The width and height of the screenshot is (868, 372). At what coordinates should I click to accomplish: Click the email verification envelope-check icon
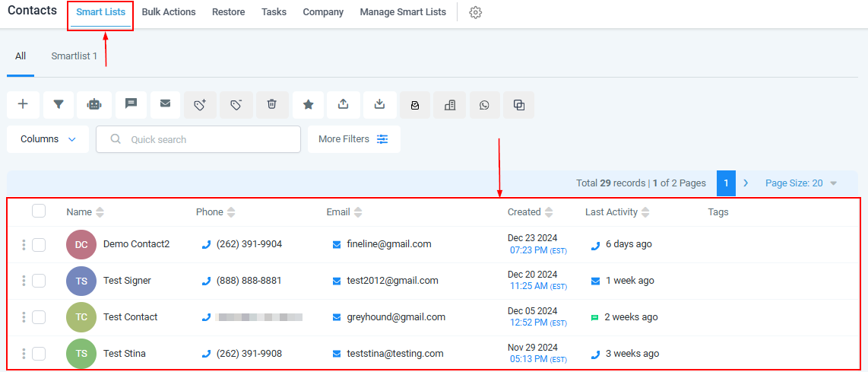pos(415,104)
